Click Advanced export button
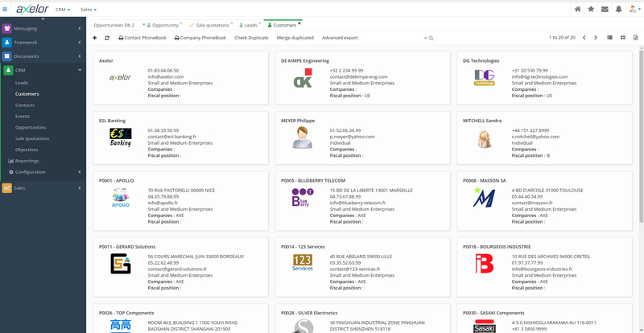 340,38
